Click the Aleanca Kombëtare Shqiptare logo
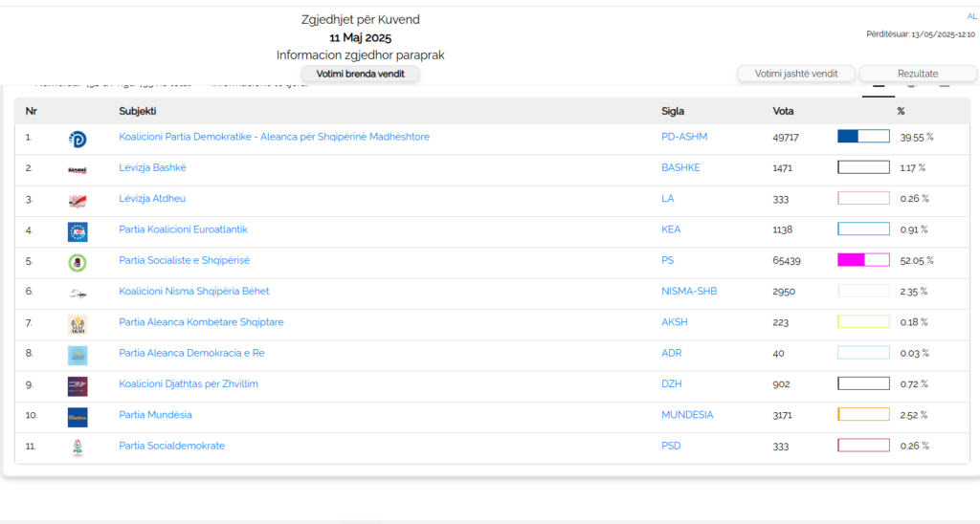The height and width of the screenshot is (524, 980). click(78, 324)
